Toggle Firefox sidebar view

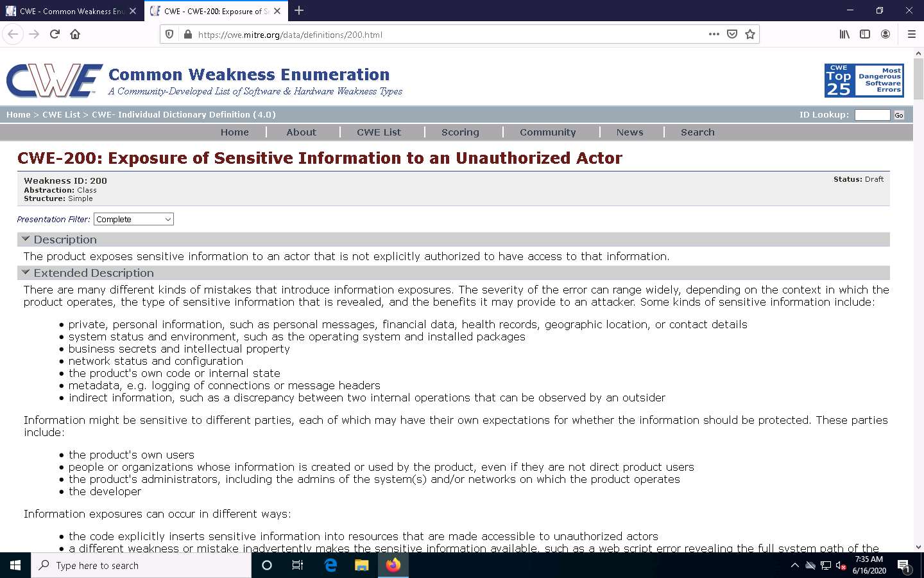point(865,34)
